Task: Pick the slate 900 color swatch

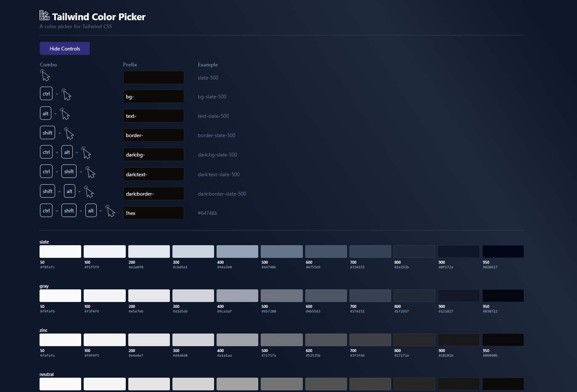Action: click(x=459, y=252)
